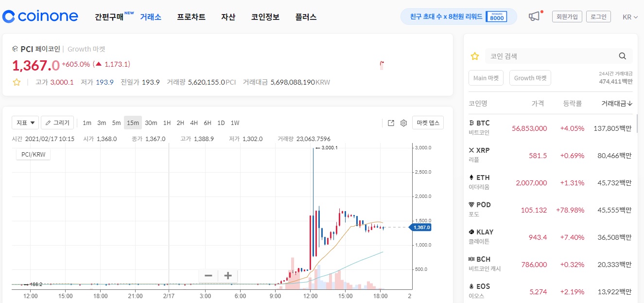Select the 1W chart interval
This screenshot has width=644, height=303.
click(x=235, y=123)
